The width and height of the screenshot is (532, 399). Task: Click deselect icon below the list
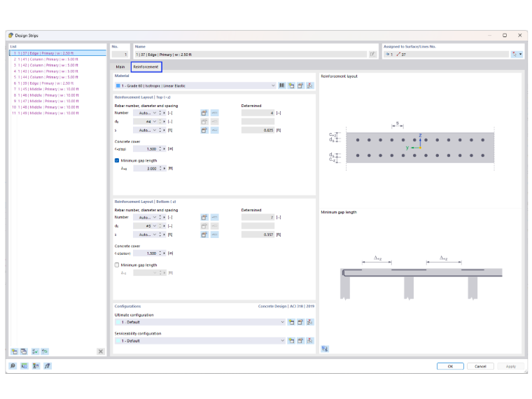[45, 351]
